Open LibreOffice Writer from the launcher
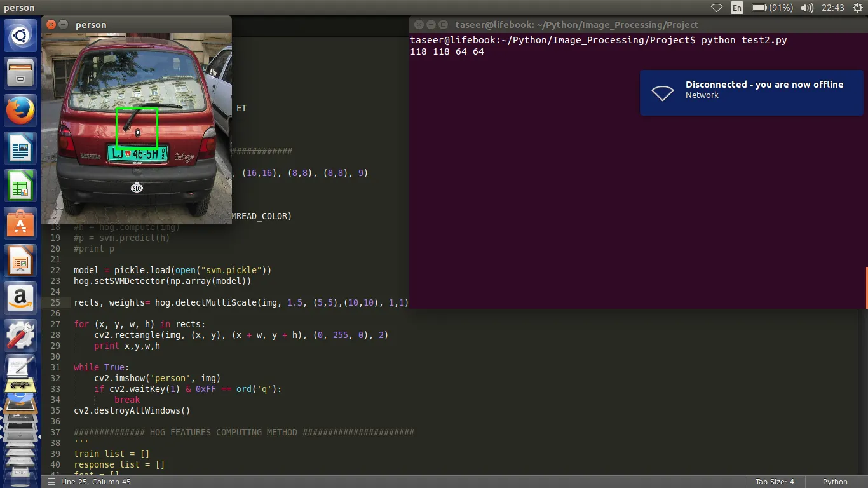 (x=20, y=148)
